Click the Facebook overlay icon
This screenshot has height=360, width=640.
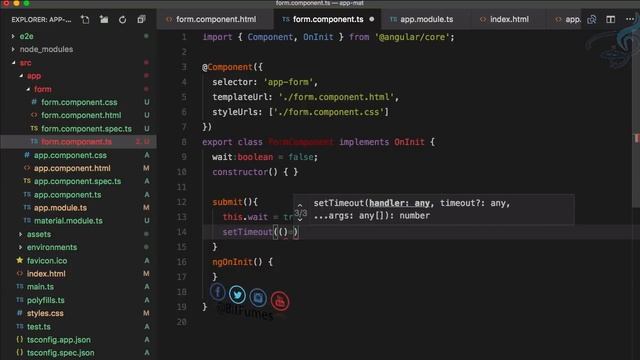click(x=218, y=292)
